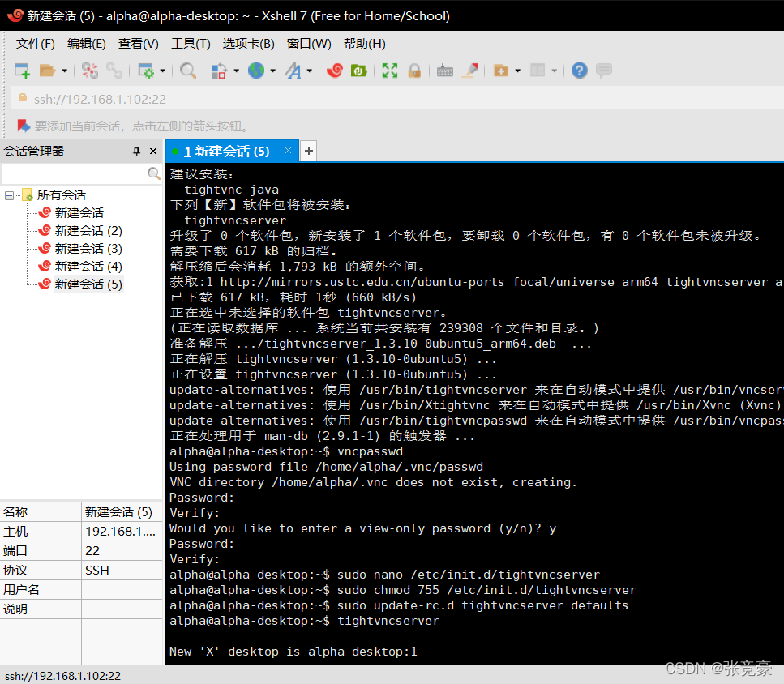Image resolution: width=784 pixels, height=684 pixels.
Task: Expand the session properties dropdown arrow
Action: point(162,71)
